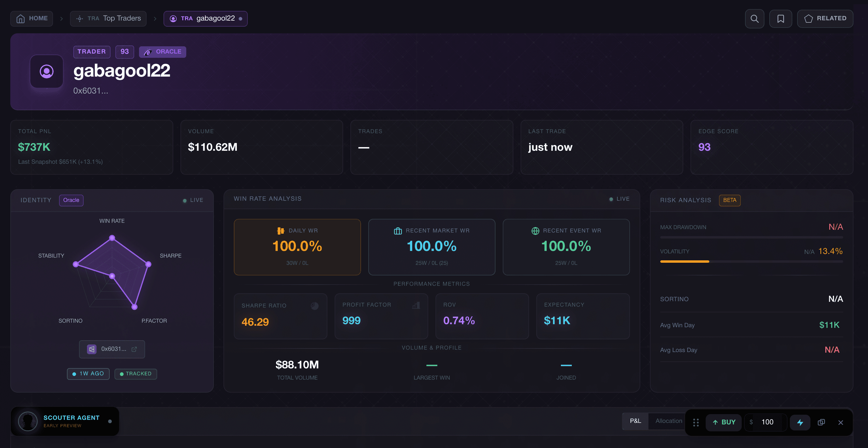The width and height of the screenshot is (868, 448).
Task: Click the Volatility progress bar
Action: pyautogui.click(x=751, y=262)
